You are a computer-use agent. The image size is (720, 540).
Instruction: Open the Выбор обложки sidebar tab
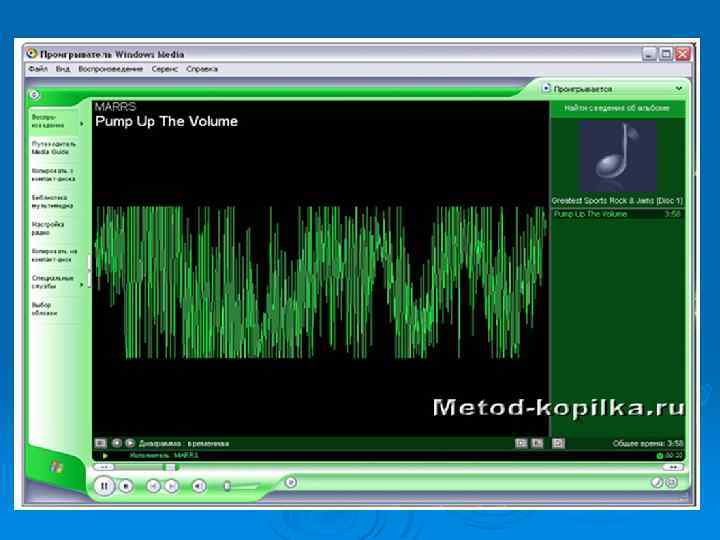click(54, 309)
